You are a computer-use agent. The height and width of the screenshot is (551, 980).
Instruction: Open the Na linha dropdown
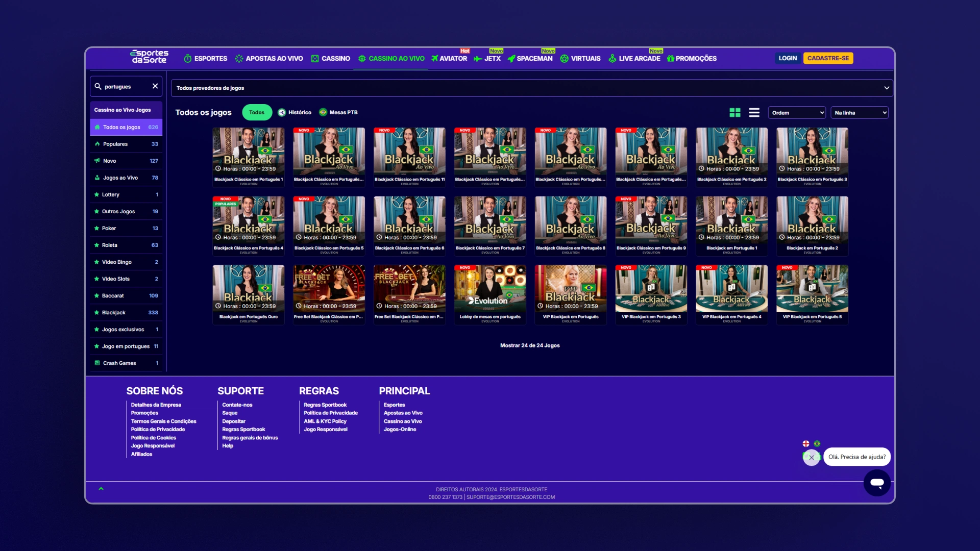(x=860, y=113)
